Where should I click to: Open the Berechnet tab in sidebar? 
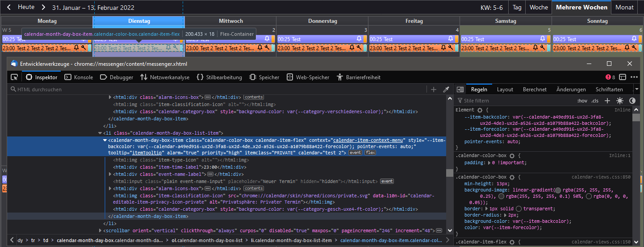pyautogui.click(x=535, y=89)
